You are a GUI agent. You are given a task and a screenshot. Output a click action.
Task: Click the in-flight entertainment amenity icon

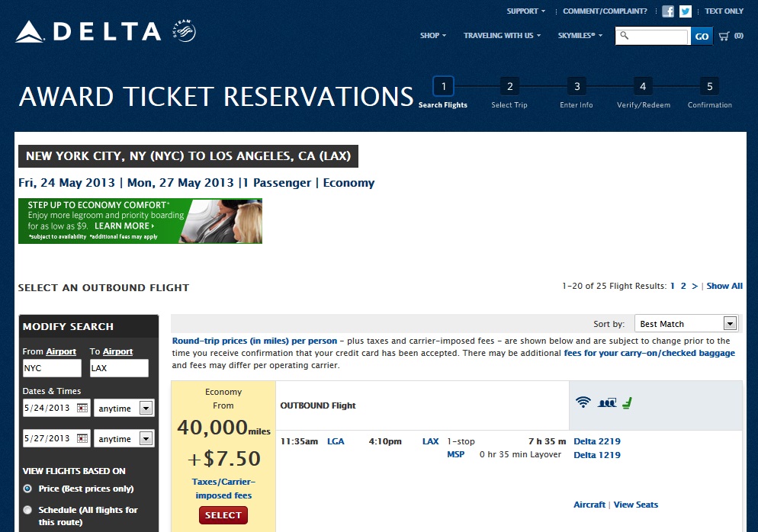607,402
